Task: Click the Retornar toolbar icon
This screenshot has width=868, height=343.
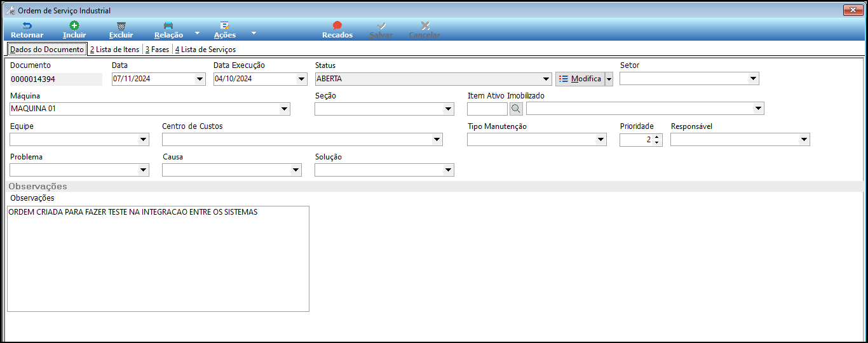Action: coord(27,26)
